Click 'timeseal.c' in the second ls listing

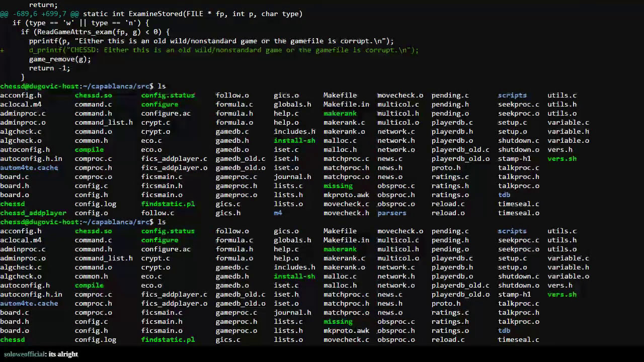pos(518,339)
